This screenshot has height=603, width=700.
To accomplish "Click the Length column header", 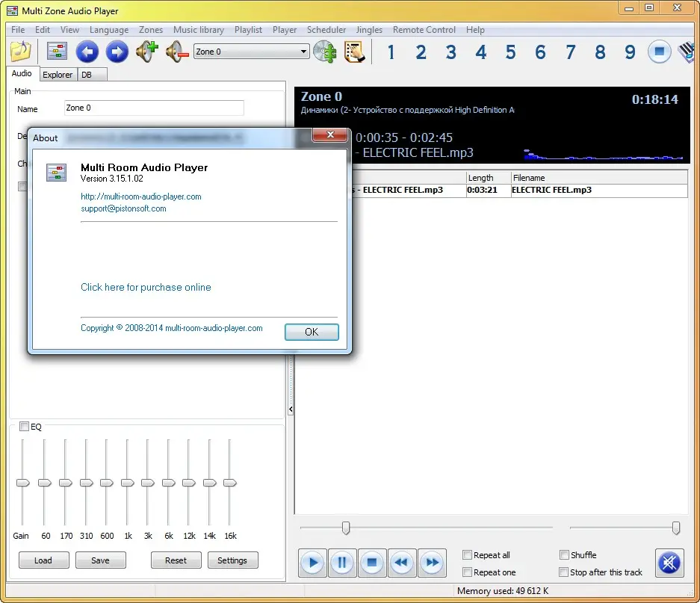I will 489,178.
